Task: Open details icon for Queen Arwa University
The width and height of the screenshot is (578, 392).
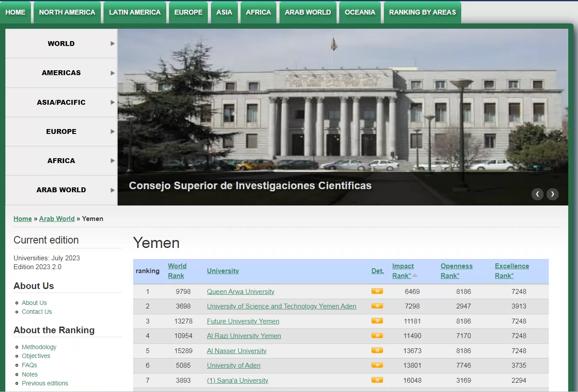Action: [377, 291]
